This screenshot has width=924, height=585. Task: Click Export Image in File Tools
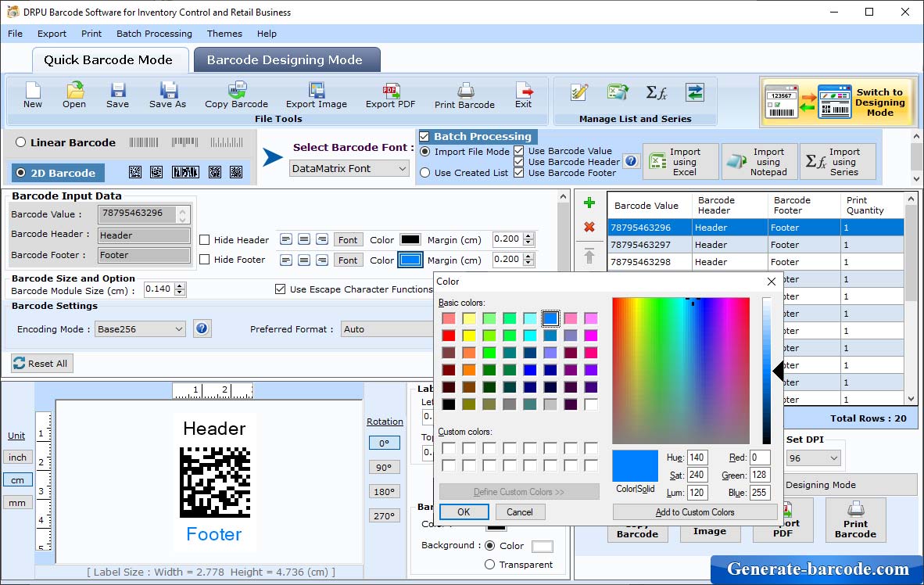[x=317, y=95]
